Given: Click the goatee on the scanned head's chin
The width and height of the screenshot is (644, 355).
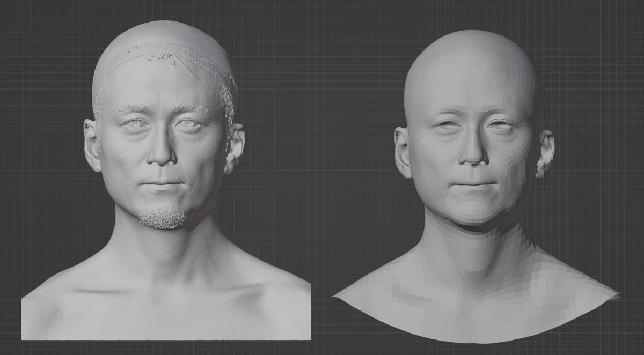Looking at the screenshot, I should coord(163,218).
